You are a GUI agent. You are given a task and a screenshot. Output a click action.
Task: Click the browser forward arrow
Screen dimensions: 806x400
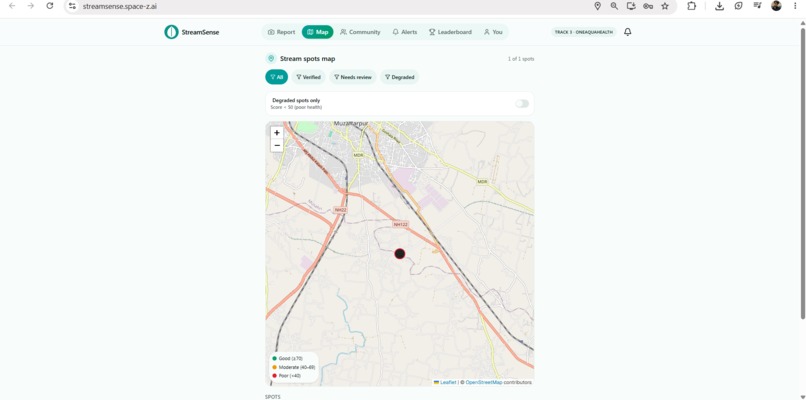tap(30, 6)
